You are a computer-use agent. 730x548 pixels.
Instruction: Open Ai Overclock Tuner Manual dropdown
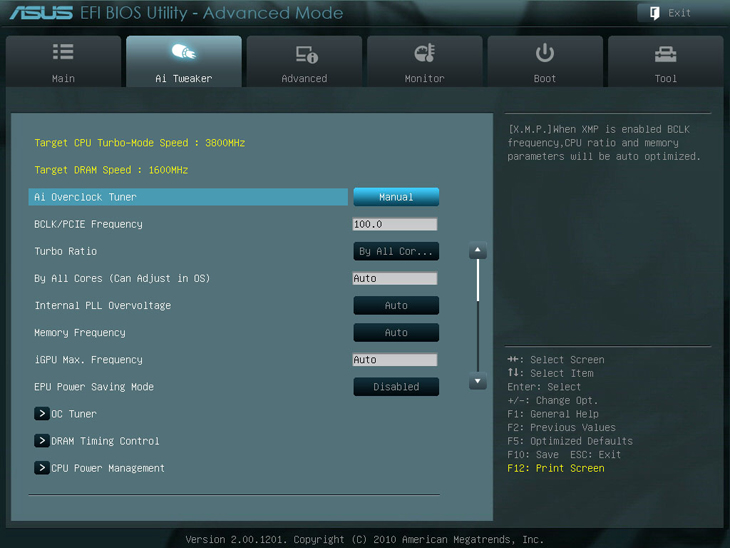point(396,198)
